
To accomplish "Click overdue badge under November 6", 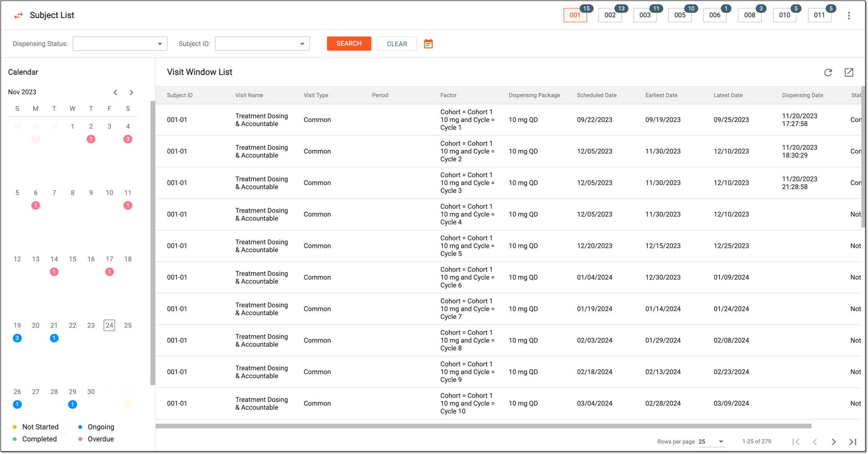I will [35, 205].
